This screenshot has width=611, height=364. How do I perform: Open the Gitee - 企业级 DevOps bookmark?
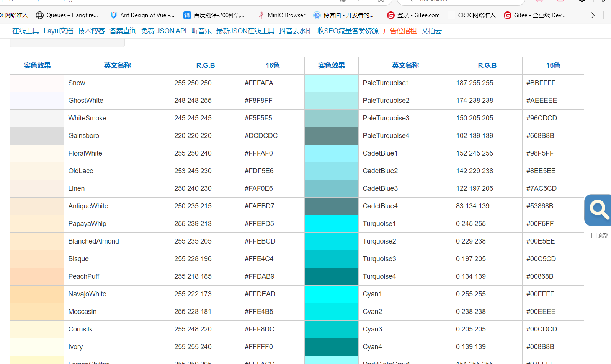(535, 15)
